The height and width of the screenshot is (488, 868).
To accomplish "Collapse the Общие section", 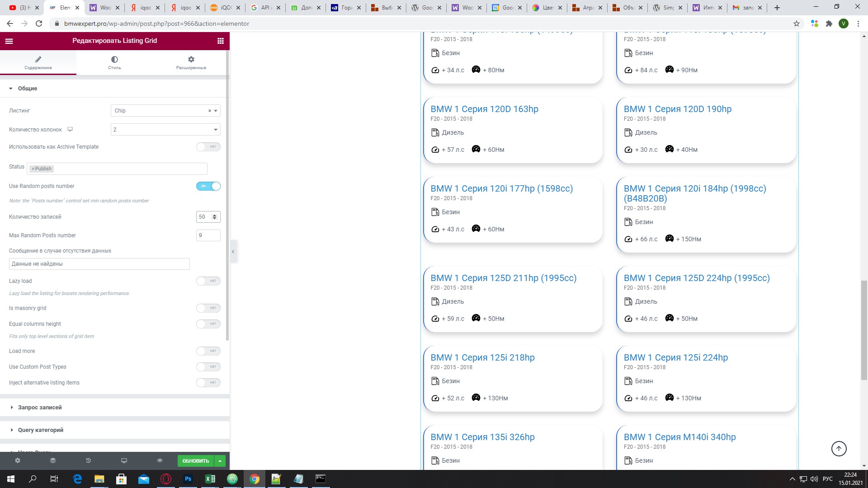I will [115, 89].
